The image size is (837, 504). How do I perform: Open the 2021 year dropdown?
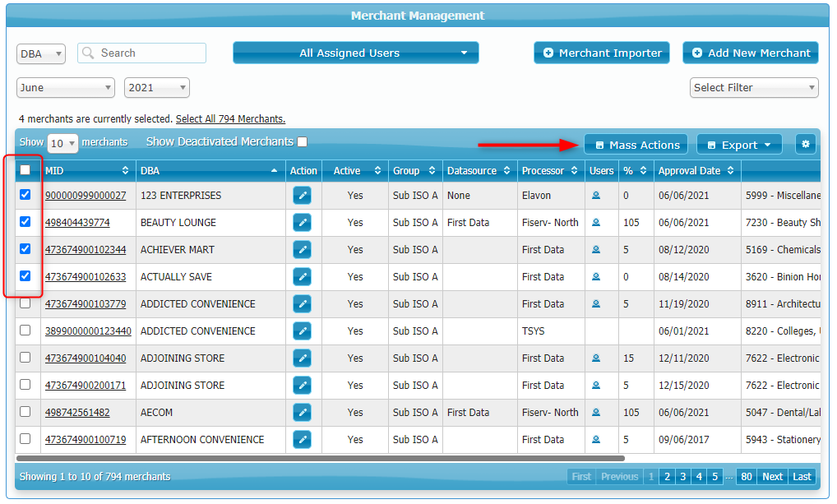(x=157, y=87)
